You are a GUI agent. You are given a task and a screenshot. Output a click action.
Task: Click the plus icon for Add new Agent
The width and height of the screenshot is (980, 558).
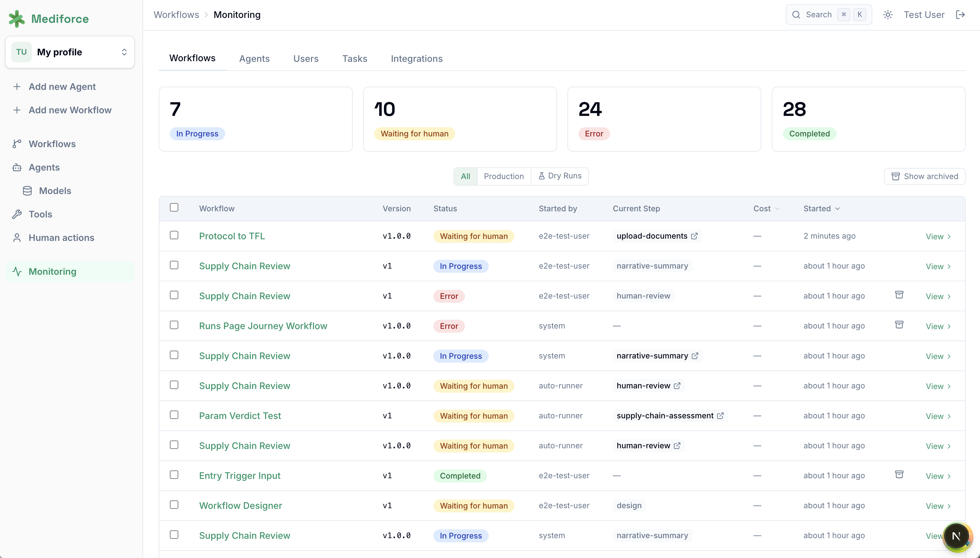tap(17, 87)
